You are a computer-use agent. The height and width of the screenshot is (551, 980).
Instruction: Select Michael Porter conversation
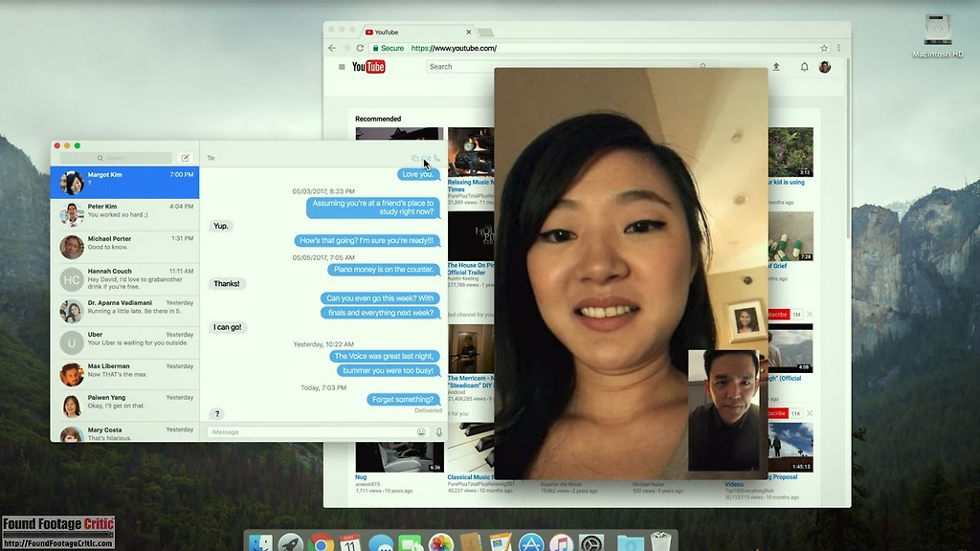125,248
